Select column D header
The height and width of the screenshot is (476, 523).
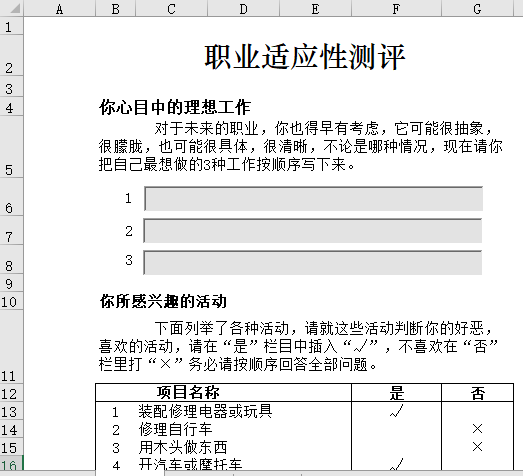pos(243,8)
